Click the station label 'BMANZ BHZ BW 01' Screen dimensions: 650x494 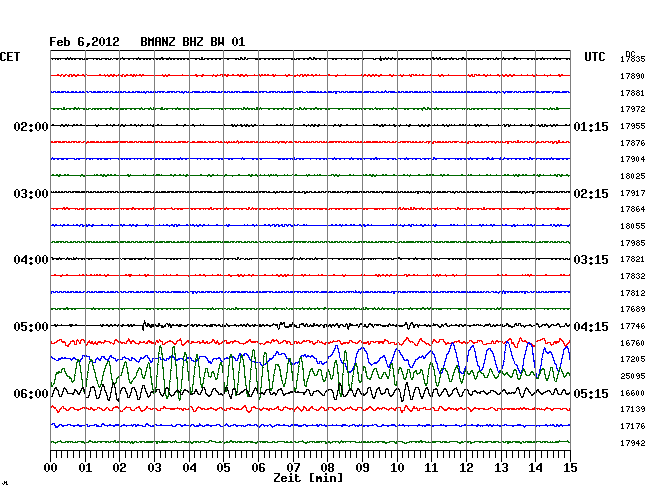point(193,42)
